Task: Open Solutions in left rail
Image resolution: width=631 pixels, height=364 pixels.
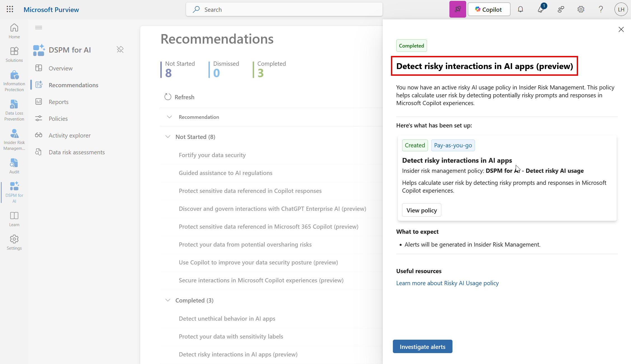Action: pos(14,55)
